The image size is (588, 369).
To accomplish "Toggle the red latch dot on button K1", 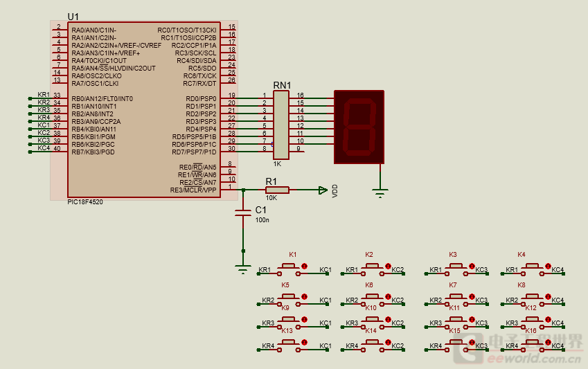I will click(304, 267).
